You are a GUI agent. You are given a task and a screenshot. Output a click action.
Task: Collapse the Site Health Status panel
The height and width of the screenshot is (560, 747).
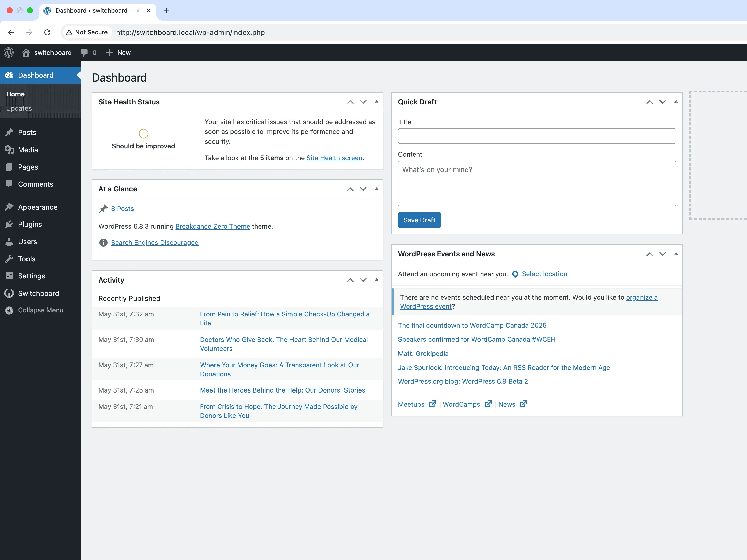tap(376, 102)
